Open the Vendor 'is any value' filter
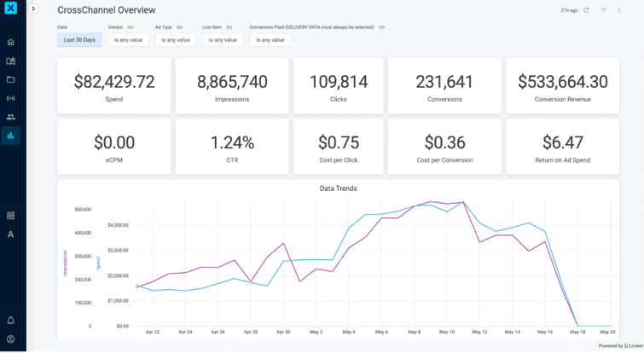This screenshot has height=353, width=644. coord(129,40)
